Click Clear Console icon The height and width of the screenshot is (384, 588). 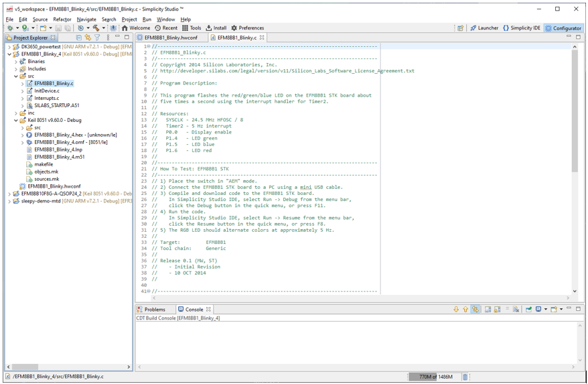click(516, 310)
